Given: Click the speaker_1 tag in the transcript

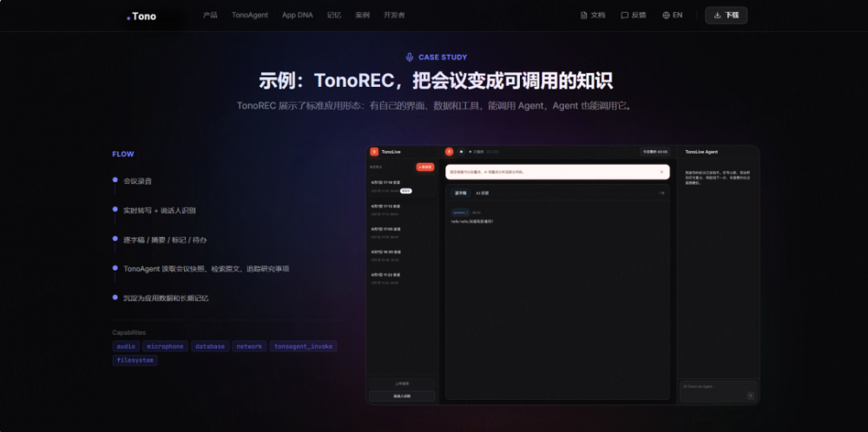Looking at the screenshot, I should (x=461, y=213).
